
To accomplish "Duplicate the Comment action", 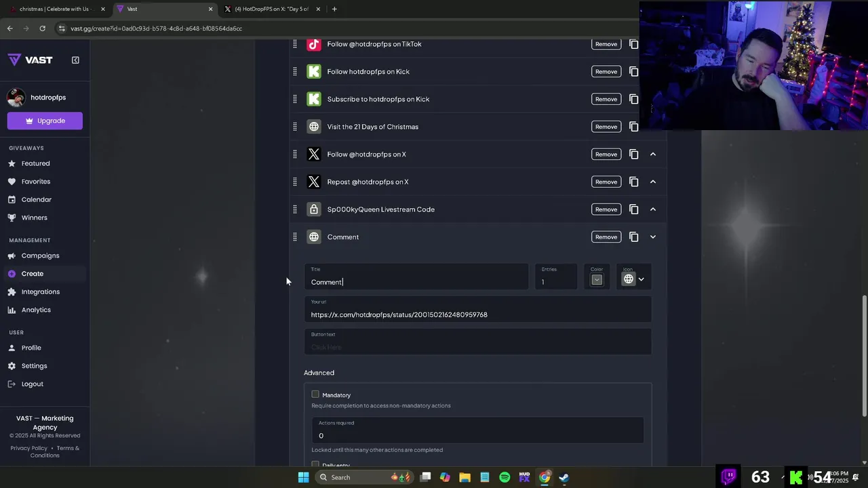I will (633, 237).
